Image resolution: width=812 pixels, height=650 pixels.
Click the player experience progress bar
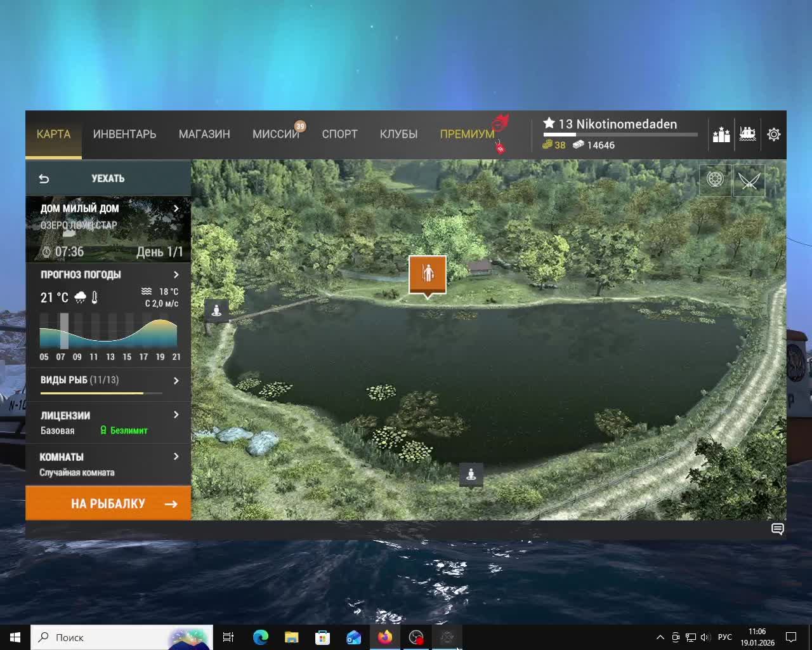point(620,135)
